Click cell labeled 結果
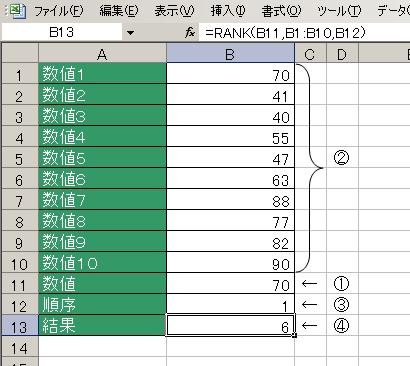This screenshot has height=366, width=410. [x=102, y=326]
